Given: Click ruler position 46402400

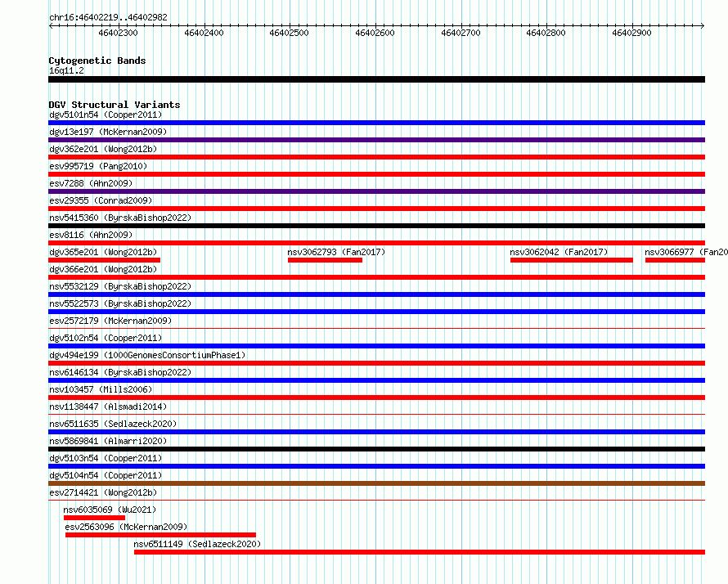Looking at the screenshot, I should pos(204,33).
